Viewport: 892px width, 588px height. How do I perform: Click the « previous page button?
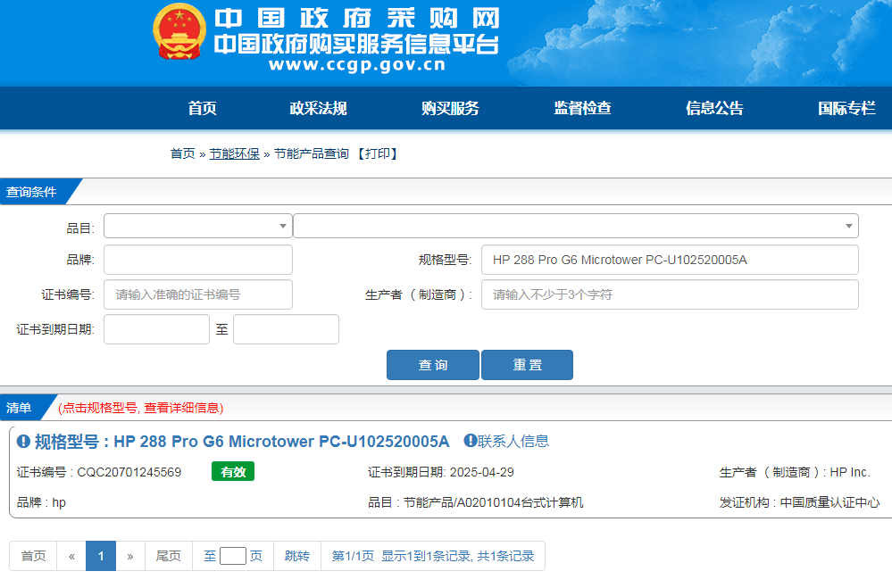coord(71,556)
